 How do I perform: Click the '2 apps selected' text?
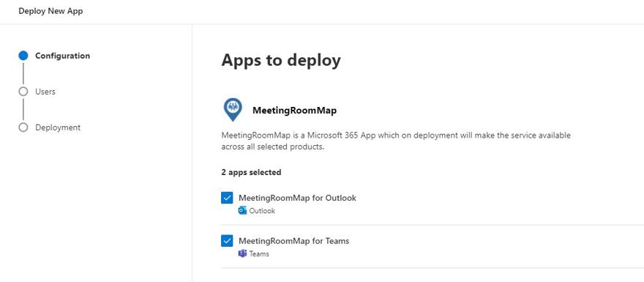coord(251,172)
